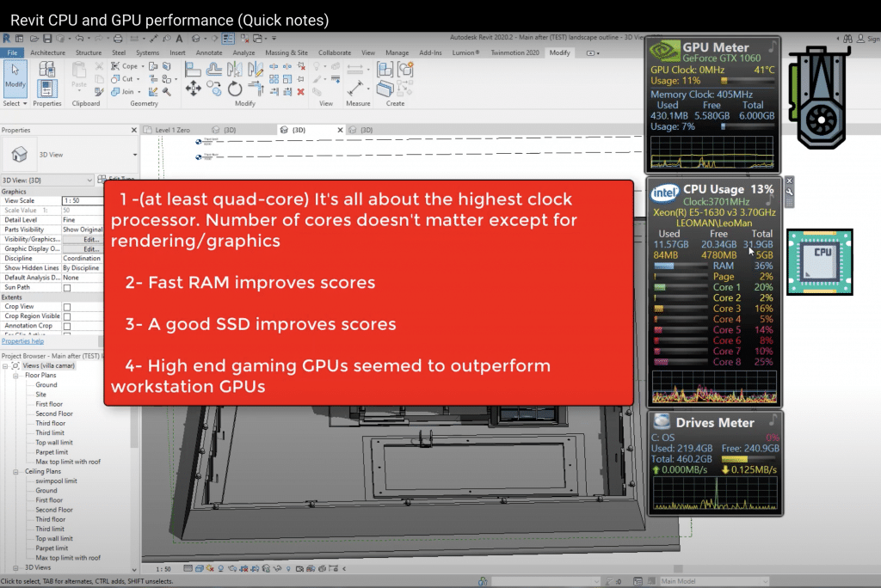The image size is (881, 588).
Task: Select the Move tool with four arrows
Action: pyautogui.click(x=193, y=89)
